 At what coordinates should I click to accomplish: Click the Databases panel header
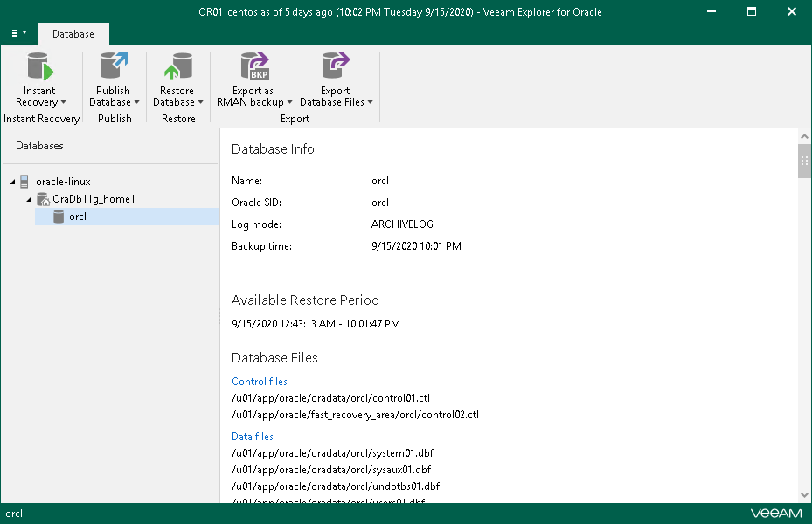(39, 146)
